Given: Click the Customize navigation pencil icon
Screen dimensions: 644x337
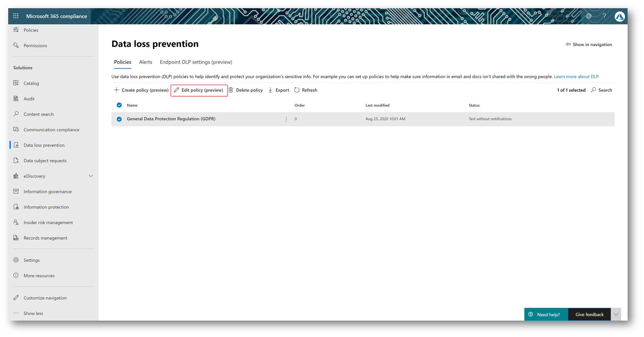Looking at the screenshot, I should 16,298.
